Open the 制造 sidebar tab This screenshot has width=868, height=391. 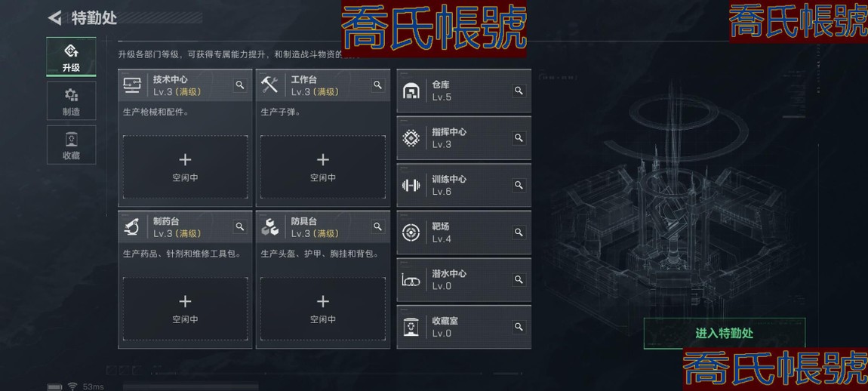(x=71, y=101)
